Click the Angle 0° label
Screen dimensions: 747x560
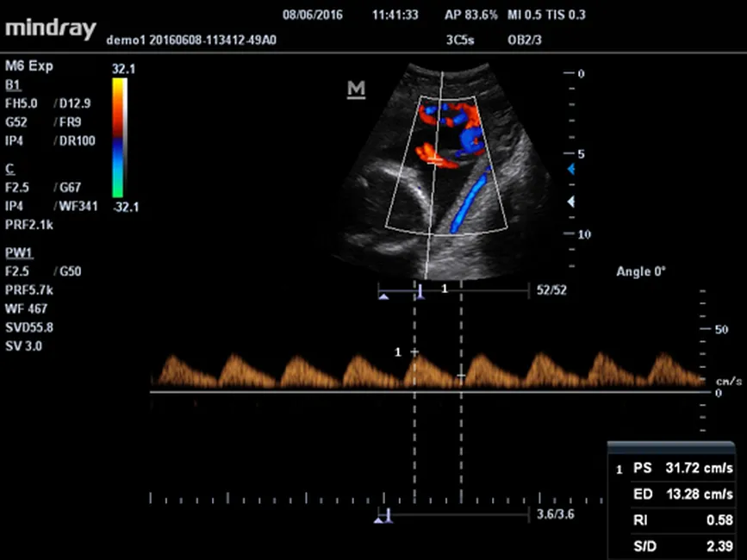point(641,271)
